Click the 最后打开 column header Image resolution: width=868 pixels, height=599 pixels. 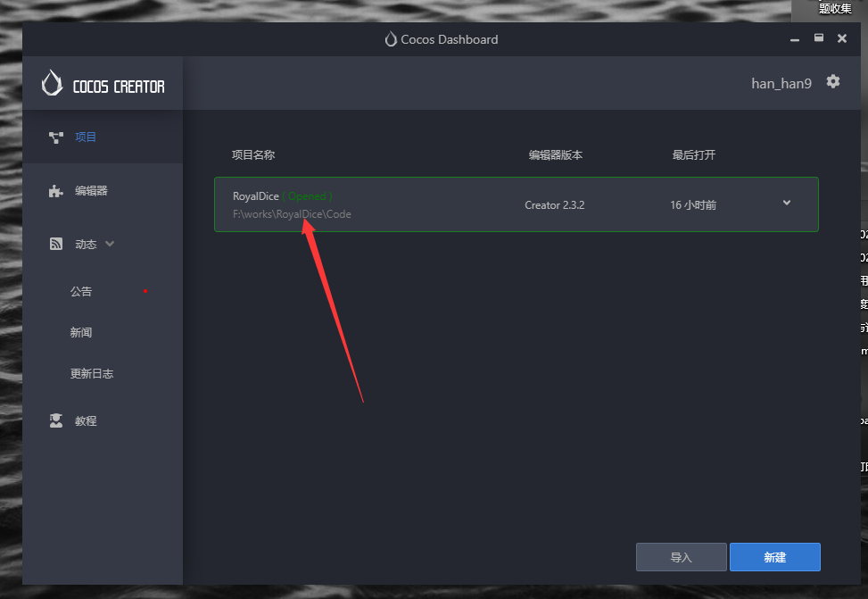694,155
